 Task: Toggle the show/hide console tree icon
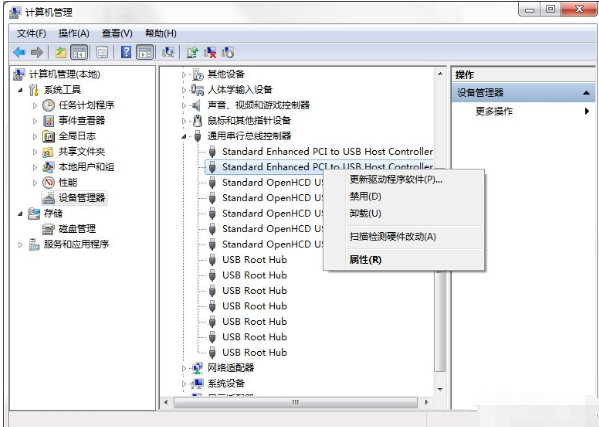tap(79, 52)
